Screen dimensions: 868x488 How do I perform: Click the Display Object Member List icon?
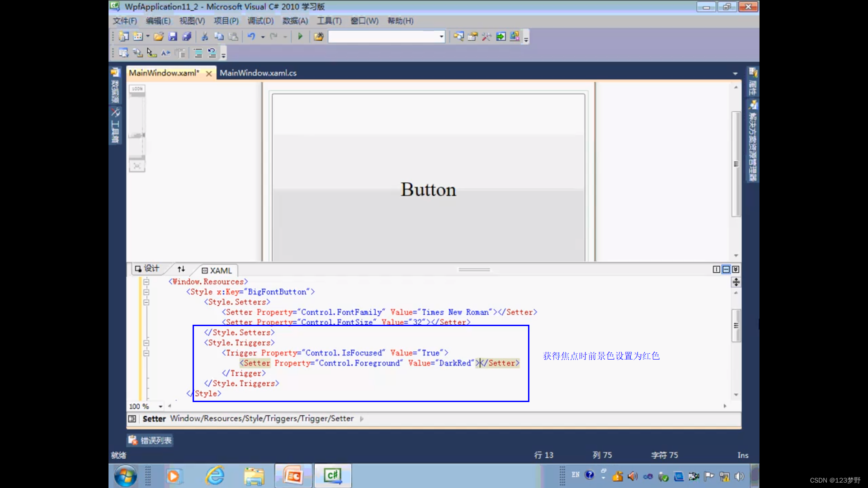point(123,53)
